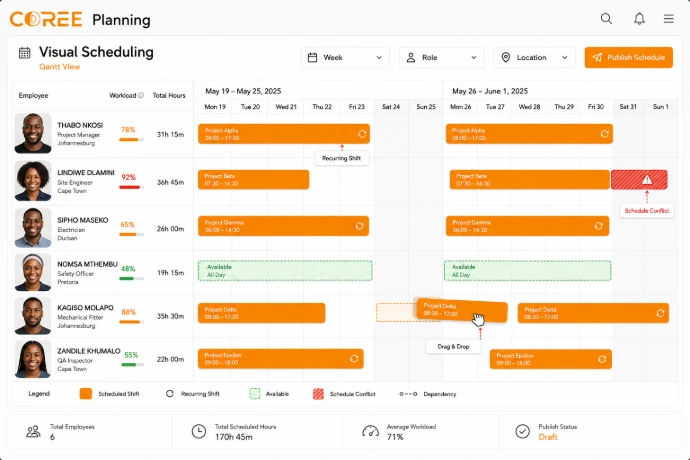Select Sipho Maseko's profile photo
This screenshot has height=460, width=690.
[33, 228]
